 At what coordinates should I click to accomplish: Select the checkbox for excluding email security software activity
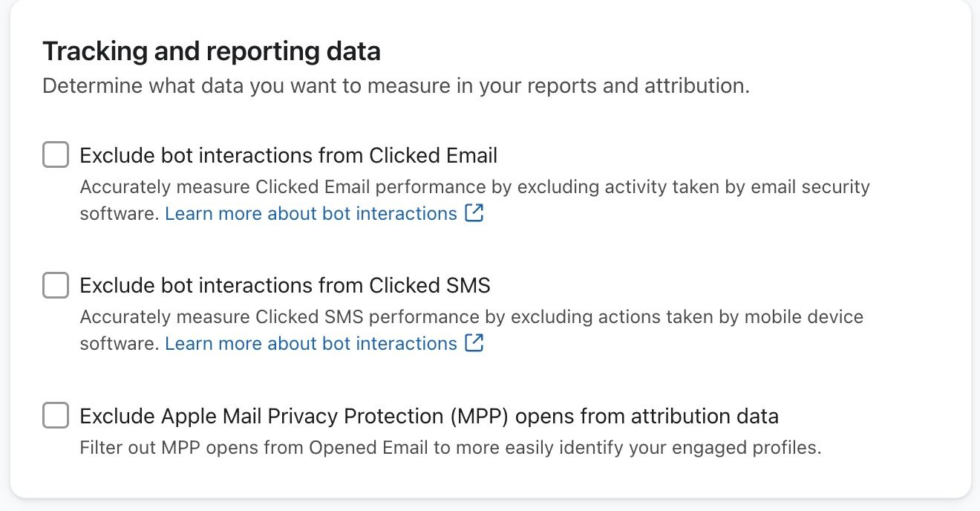[55, 154]
